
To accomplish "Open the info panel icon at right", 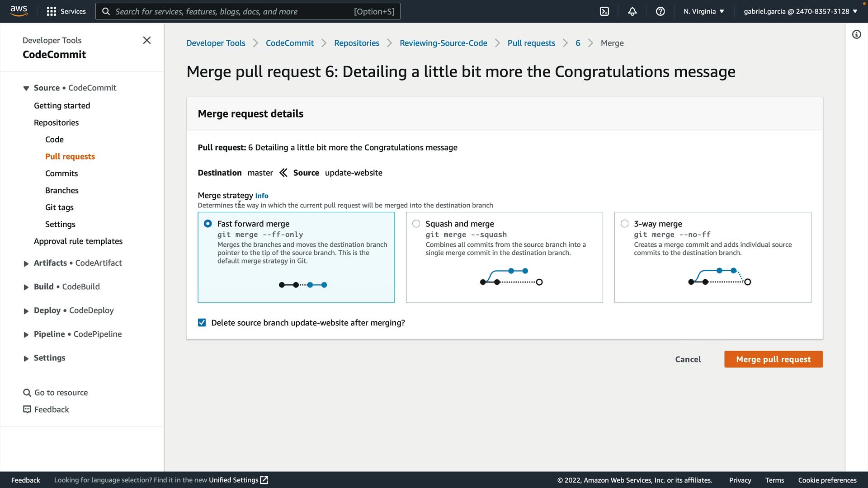I will click(x=857, y=34).
